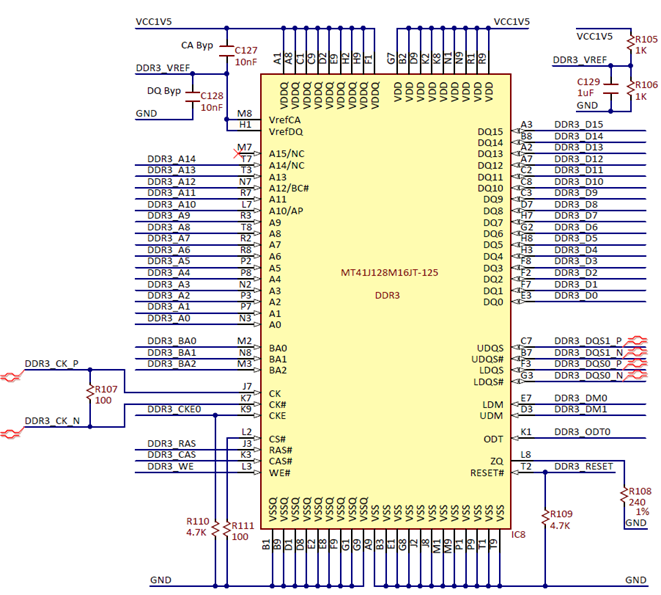Click the CK# pin name

(x=277, y=404)
